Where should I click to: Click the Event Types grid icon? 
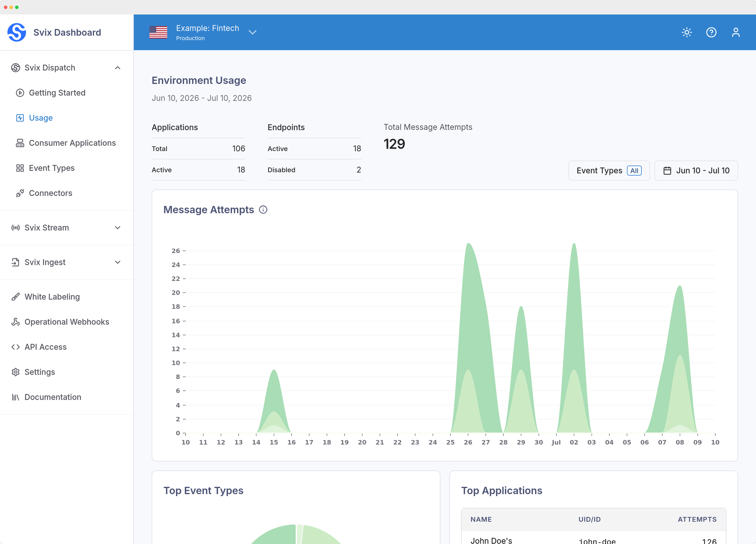(x=20, y=168)
